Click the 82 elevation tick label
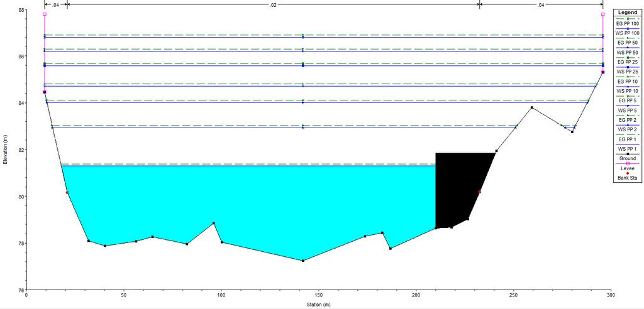 (22, 149)
